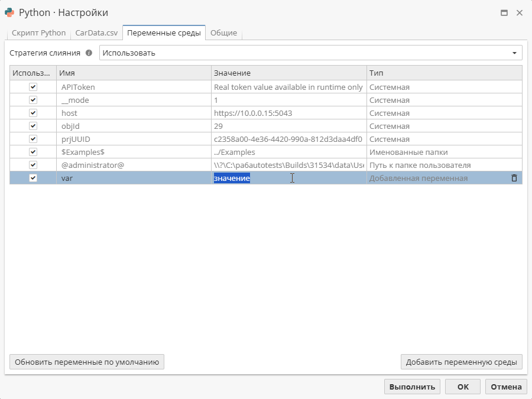
Task: Switch to the Скрипт Python tab
Action: click(38, 33)
